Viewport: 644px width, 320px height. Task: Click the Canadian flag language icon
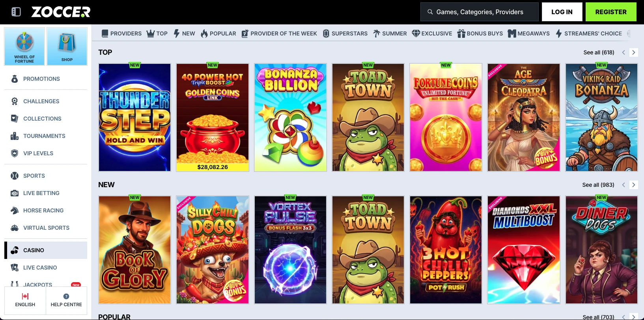(25, 296)
